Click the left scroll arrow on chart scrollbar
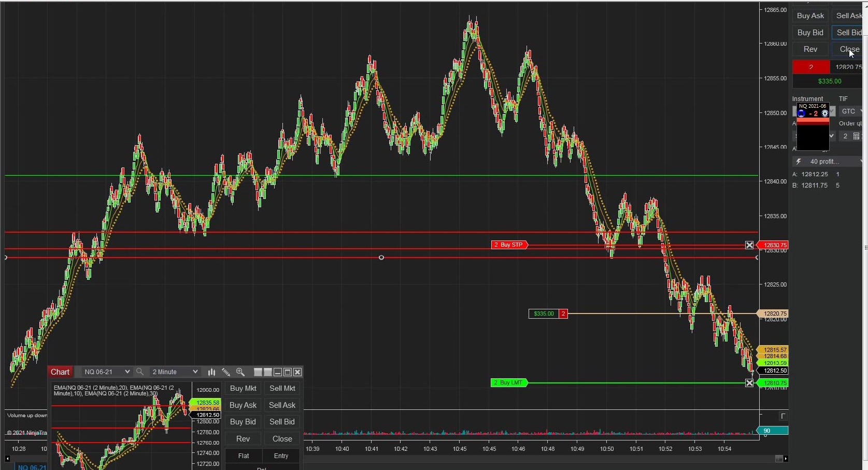The height and width of the screenshot is (470, 868). pos(7,459)
